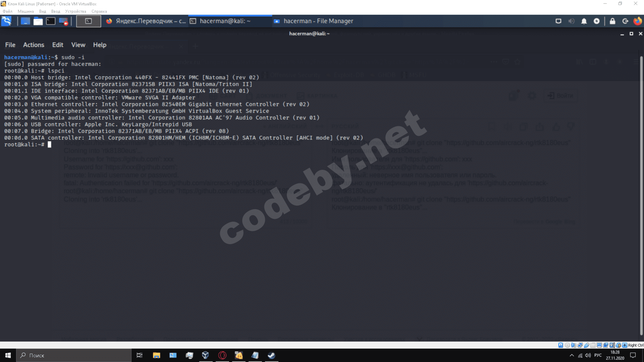Open the terminal Edit menu
Screen dimensions: 644x362
click(58, 45)
